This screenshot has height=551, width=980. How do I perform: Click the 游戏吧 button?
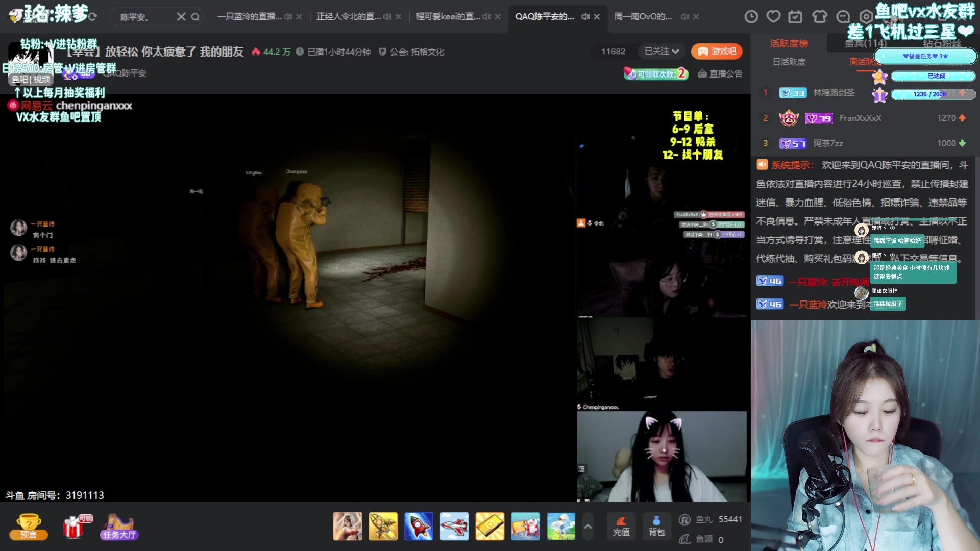click(x=717, y=51)
